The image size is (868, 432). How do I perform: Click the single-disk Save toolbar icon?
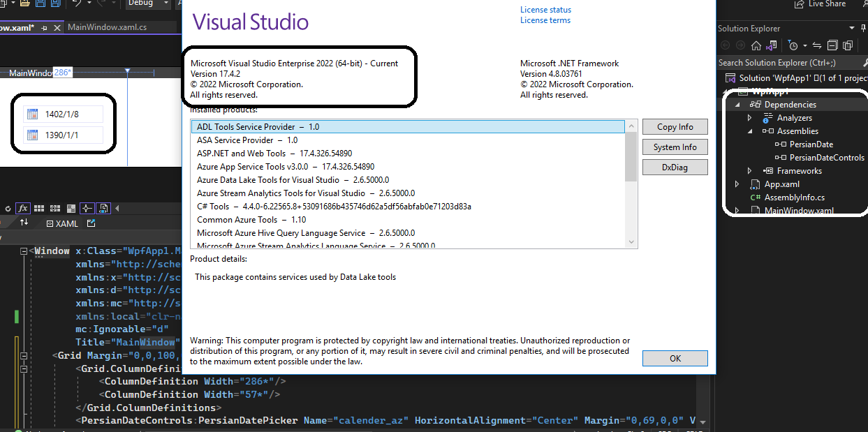[x=41, y=3]
